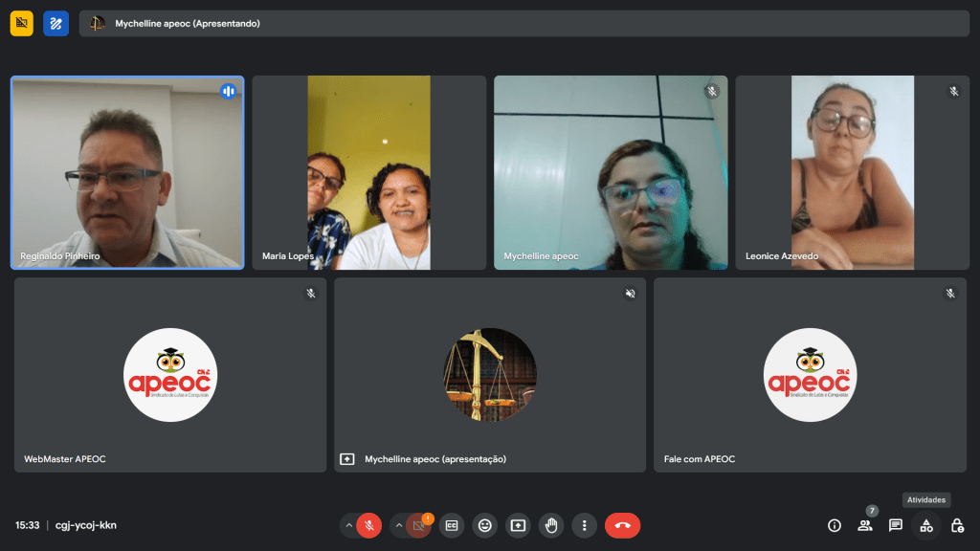
Task: Click the present screen button
Action: 518,525
